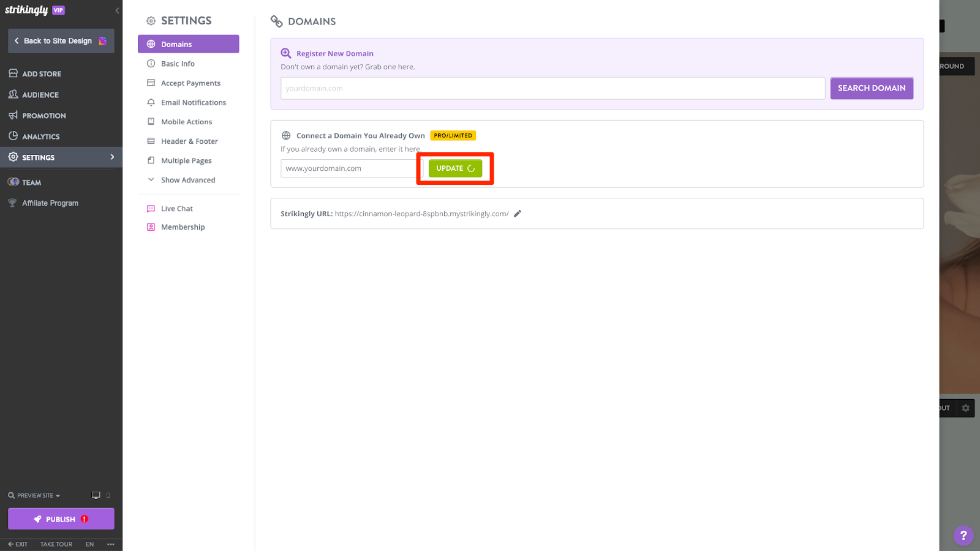Edit the Strikingly URL with pencil icon
Image resolution: width=980 pixels, height=551 pixels.
[x=518, y=214]
